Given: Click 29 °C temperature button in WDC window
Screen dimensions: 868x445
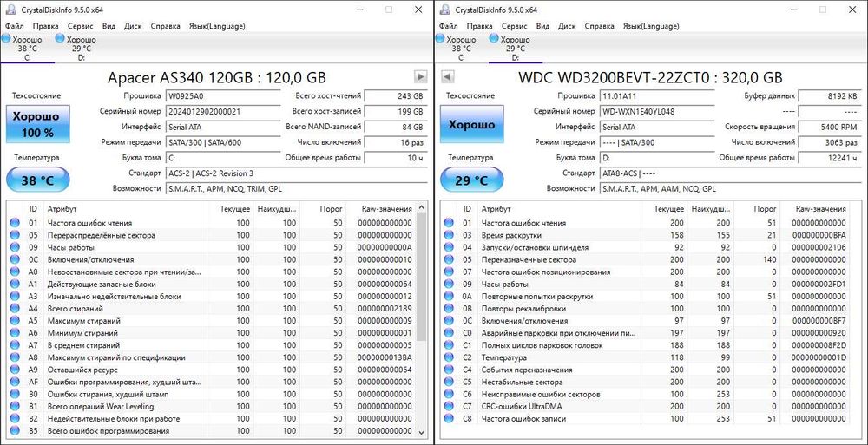Looking at the screenshot, I should [x=472, y=180].
